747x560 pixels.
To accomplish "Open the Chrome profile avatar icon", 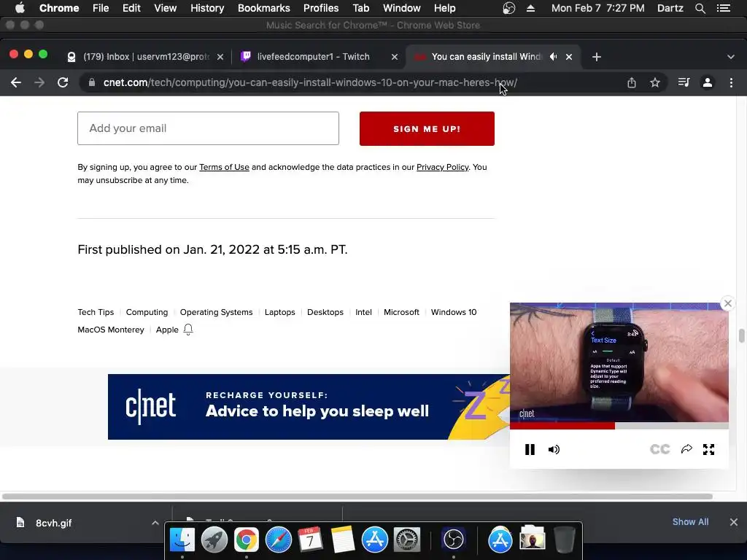I will 708,82.
